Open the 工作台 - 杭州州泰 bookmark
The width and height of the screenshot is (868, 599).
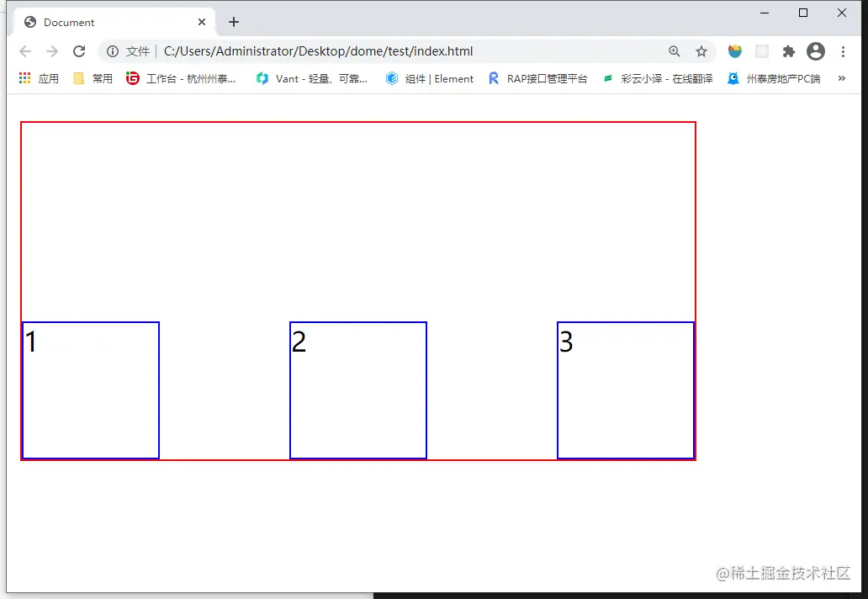[181, 78]
